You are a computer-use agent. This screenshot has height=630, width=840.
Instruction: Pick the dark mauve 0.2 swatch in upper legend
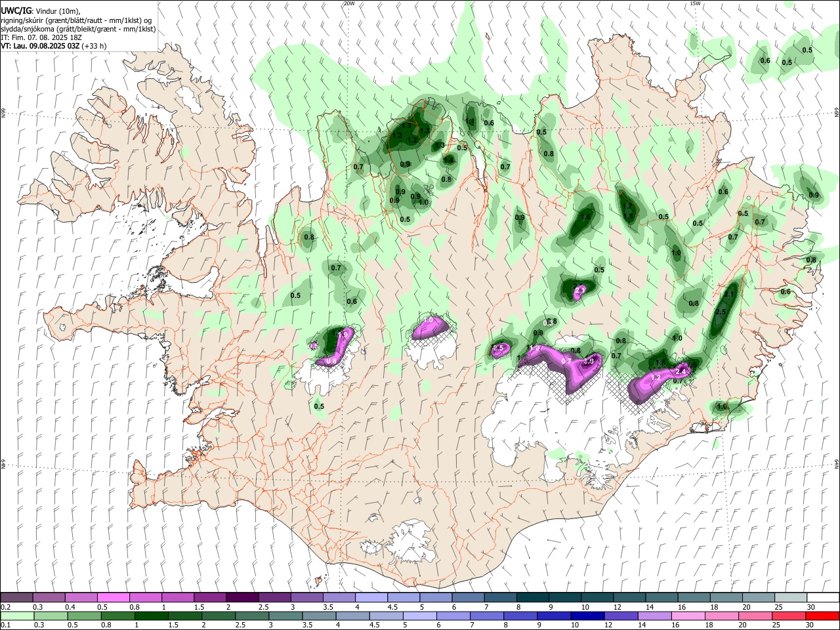click(x=17, y=597)
